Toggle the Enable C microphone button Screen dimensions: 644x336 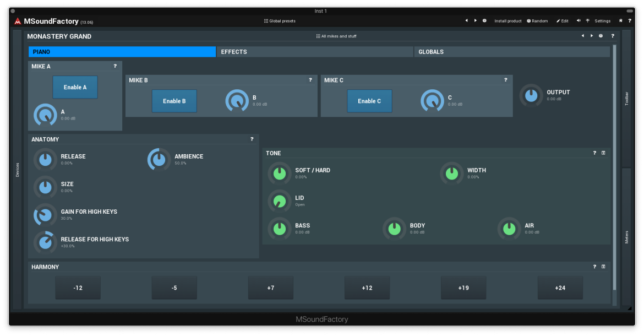point(369,101)
